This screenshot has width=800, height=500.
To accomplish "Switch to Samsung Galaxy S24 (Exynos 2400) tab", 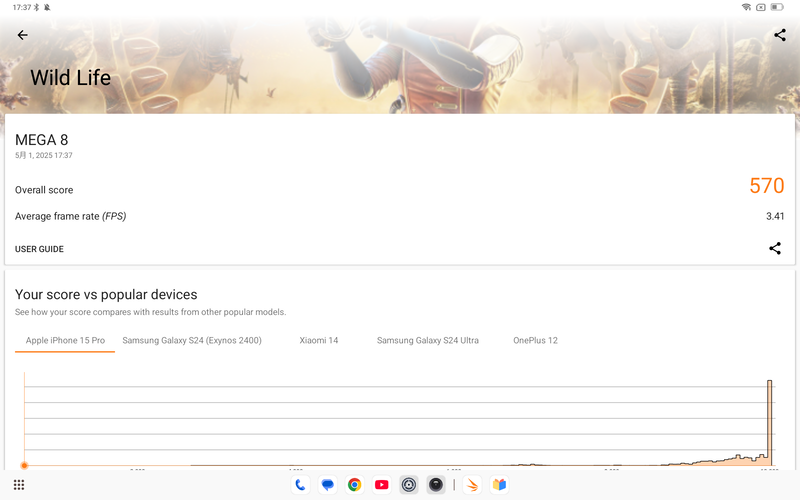I will (x=192, y=340).
